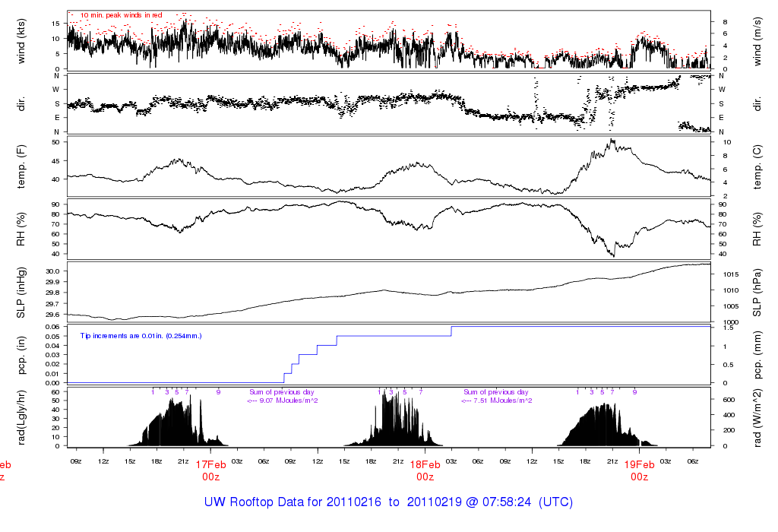Click the 'temp. (F)' axis label

pyautogui.click(x=21, y=166)
